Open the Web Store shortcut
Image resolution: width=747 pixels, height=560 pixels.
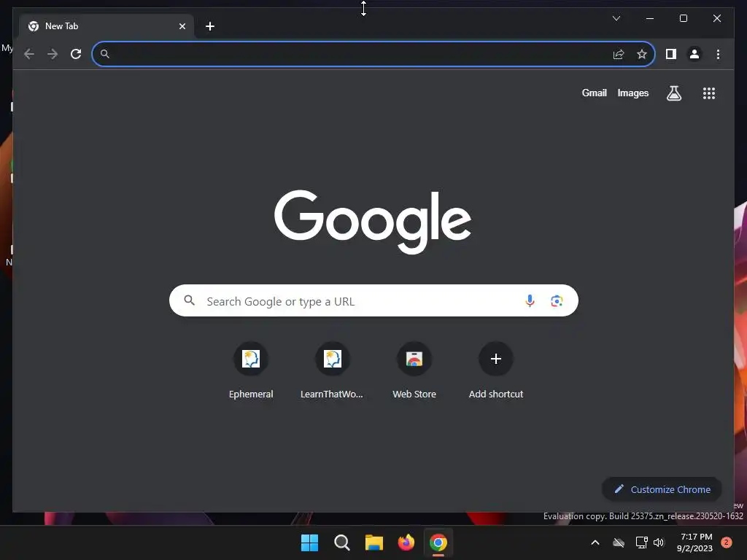pos(414,371)
